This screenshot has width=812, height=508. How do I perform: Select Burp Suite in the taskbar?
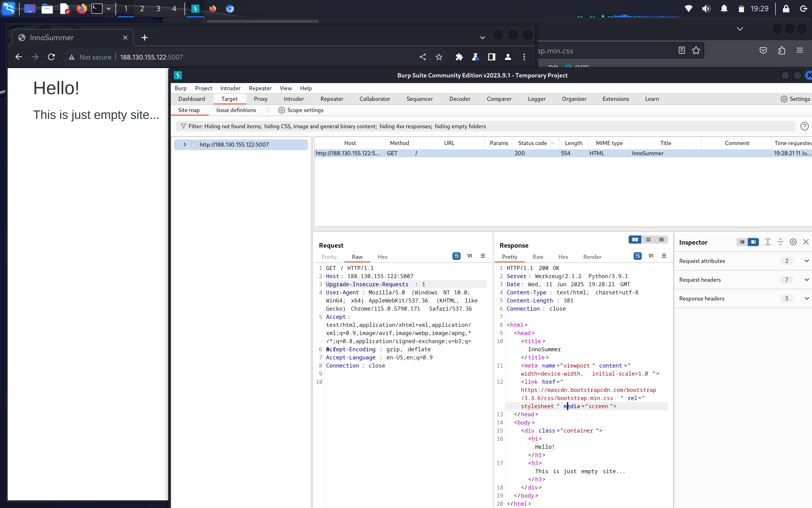195,8
